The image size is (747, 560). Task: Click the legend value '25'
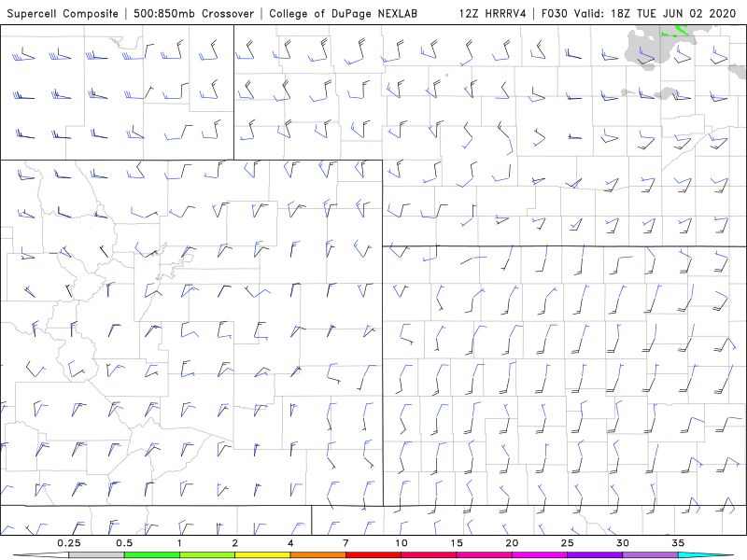point(567,543)
